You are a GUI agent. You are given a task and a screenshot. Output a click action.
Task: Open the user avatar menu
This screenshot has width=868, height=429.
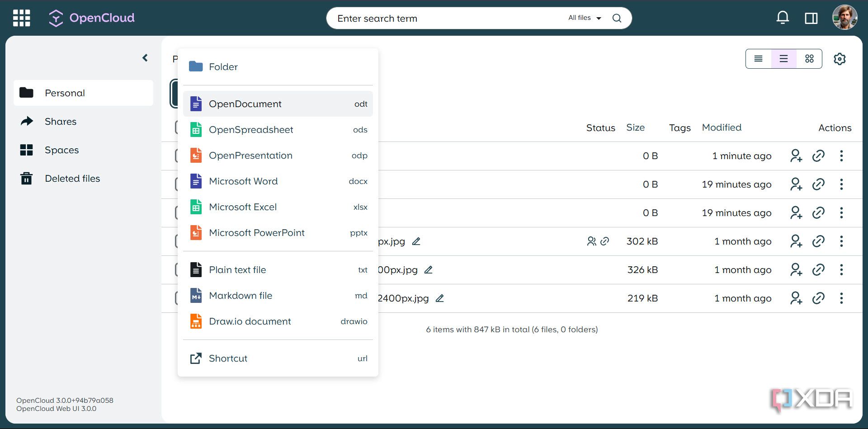[x=844, y=18]
